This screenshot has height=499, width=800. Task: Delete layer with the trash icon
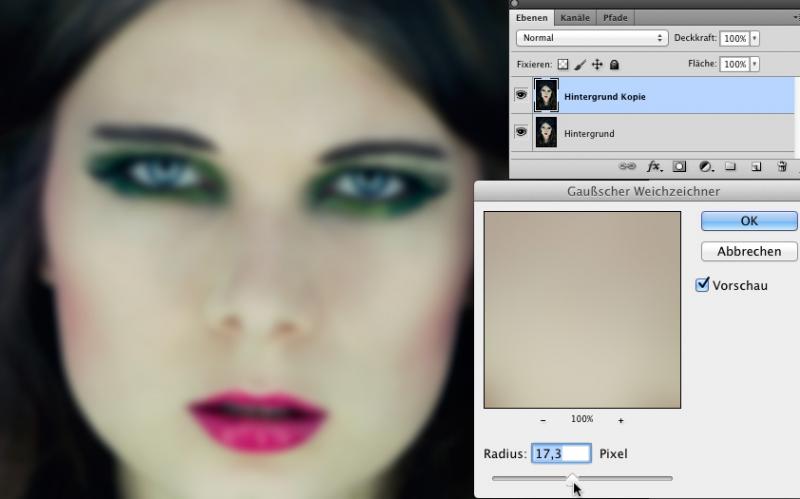782,167
